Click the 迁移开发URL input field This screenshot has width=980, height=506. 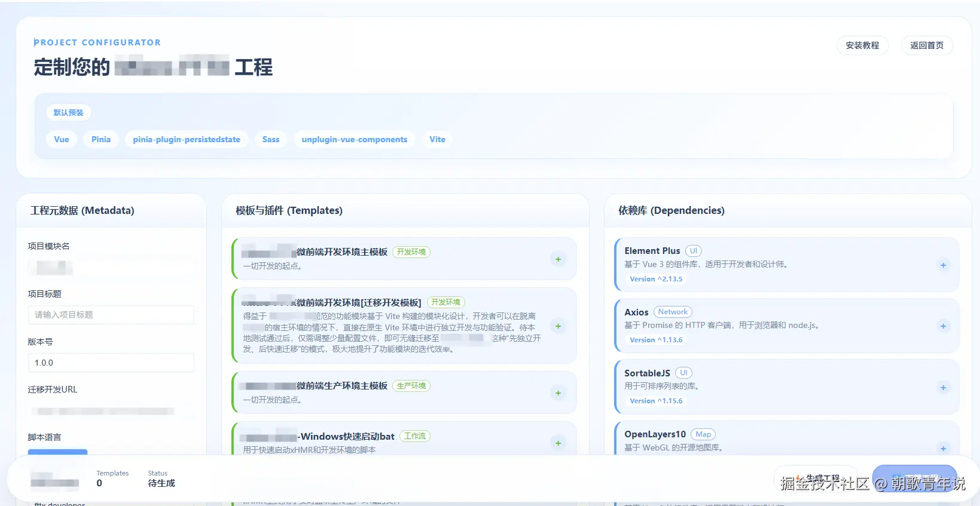[x=111, y=411]
